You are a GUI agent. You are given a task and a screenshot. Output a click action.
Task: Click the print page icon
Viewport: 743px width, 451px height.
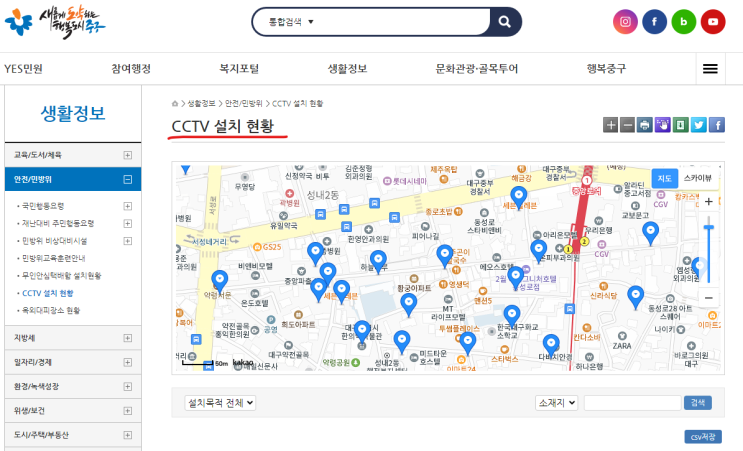tap(644, 125)
